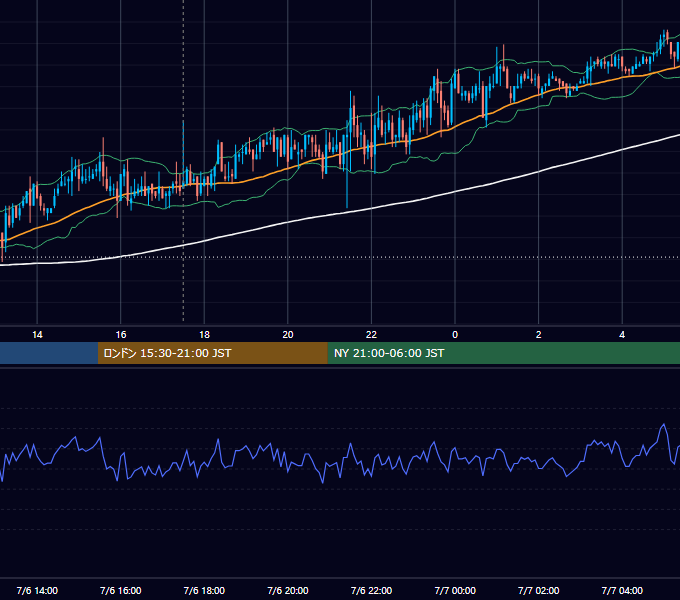The image size is (680, 600).
Task: Click the blue session band before ロンドン
Action: pyautogui.click(x=49, y=353)
